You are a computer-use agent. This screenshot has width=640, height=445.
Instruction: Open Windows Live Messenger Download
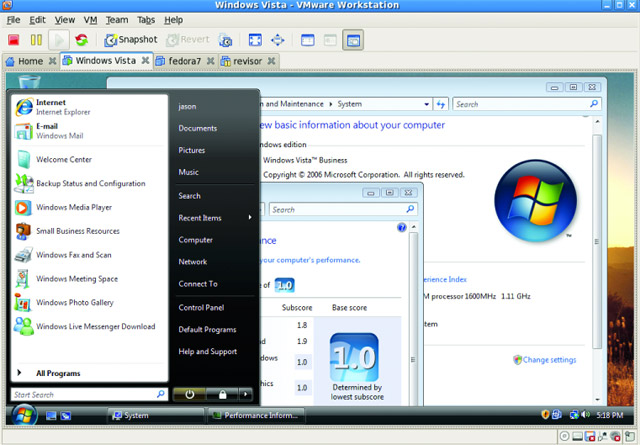click(x=89, y=326)
